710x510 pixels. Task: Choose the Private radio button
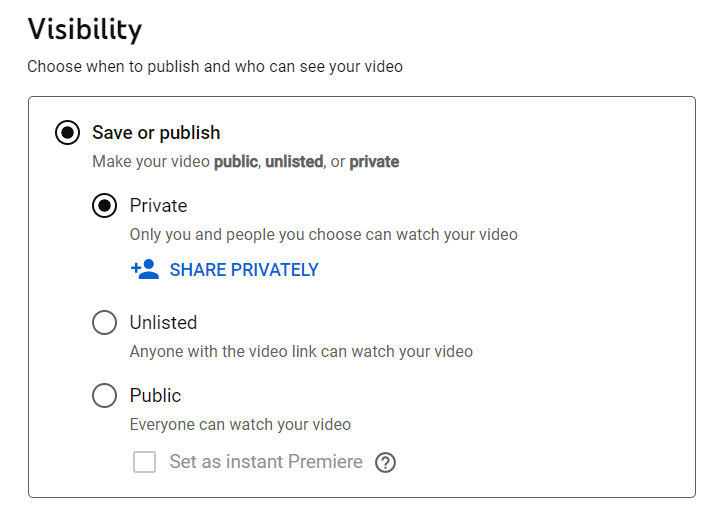[105, 206]
